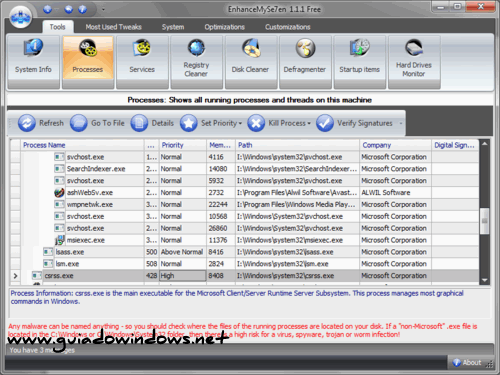This screenshot has width=500, height=375.
Task: Click the help icon in title bar
Action: 82,10
